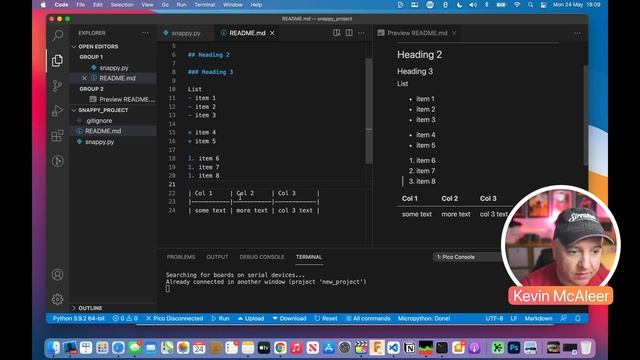Change the LF end-of-line sequence

(x=514, y=318)
